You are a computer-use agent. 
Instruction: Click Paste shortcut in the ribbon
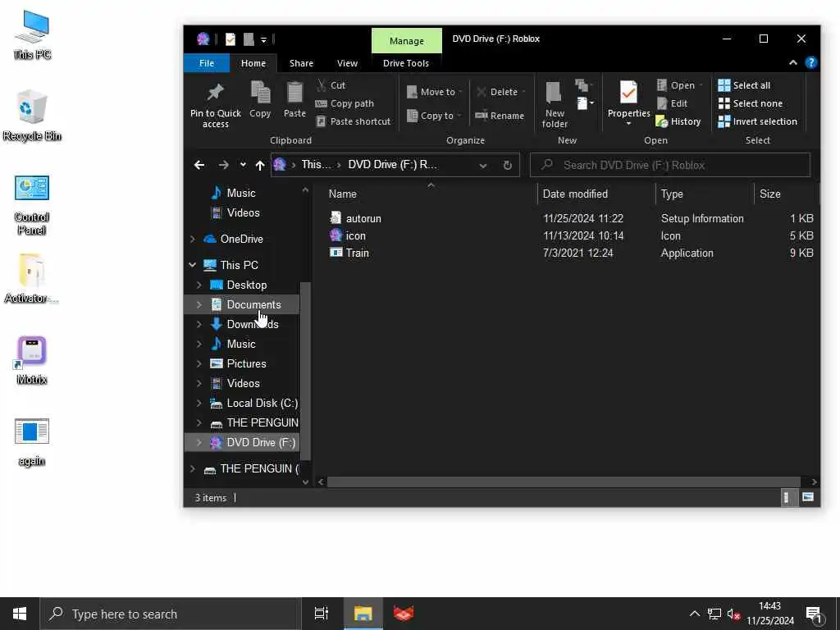(354, 121)
